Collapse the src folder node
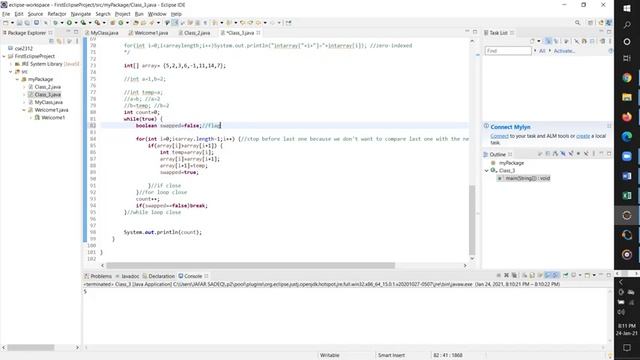640x360 pixels. [x=11, y=72]
